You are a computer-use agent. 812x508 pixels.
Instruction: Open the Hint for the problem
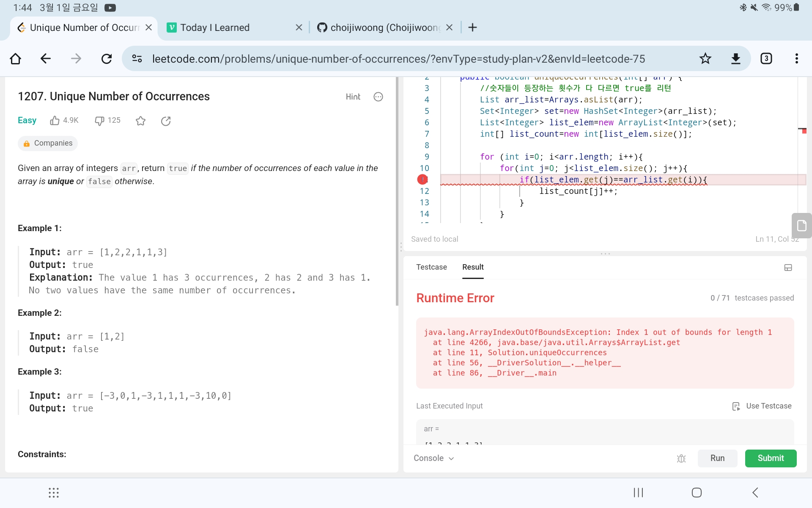coord(353,97)
